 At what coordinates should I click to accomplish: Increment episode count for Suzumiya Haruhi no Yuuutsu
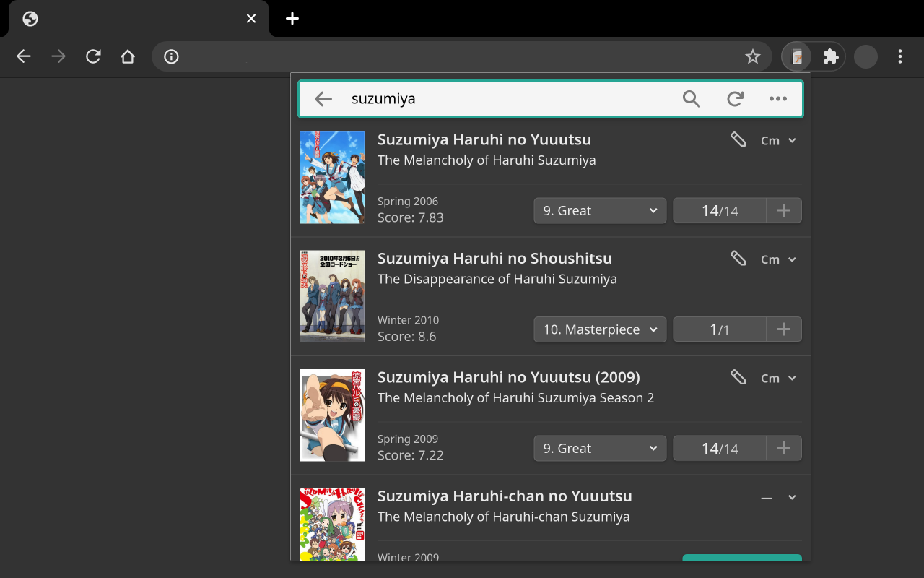(784, 210)
